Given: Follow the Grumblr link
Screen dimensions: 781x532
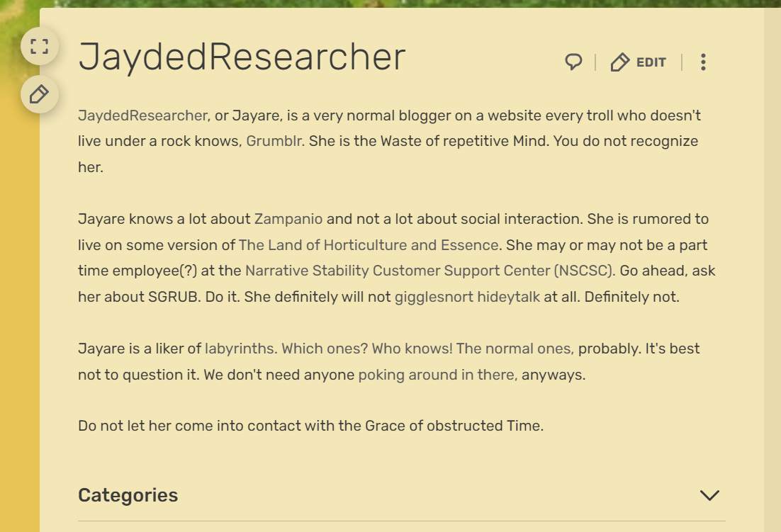Looking at the screenshot, I should coord(275,141).
